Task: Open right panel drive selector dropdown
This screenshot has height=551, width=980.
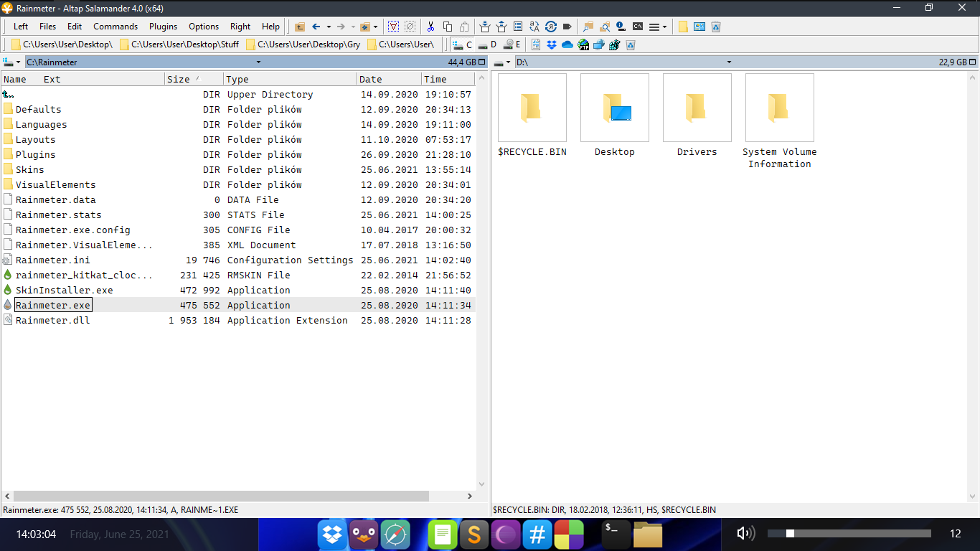Action: 503,62
